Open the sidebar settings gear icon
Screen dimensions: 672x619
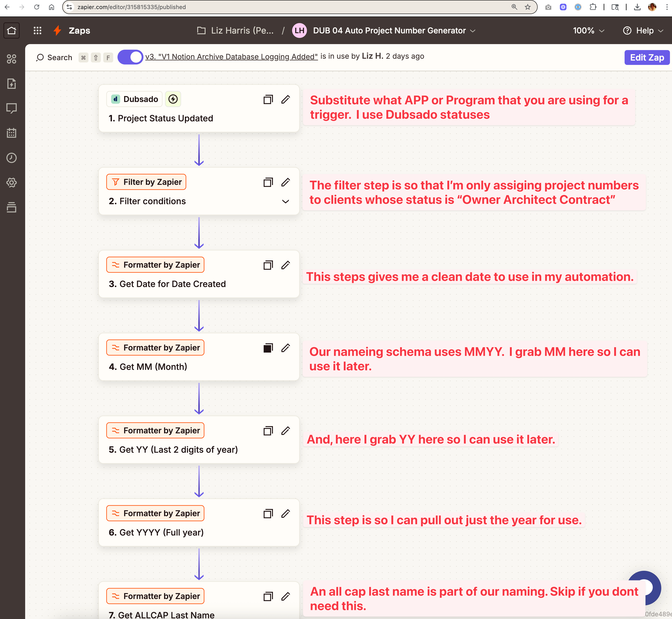coord(12,183)
